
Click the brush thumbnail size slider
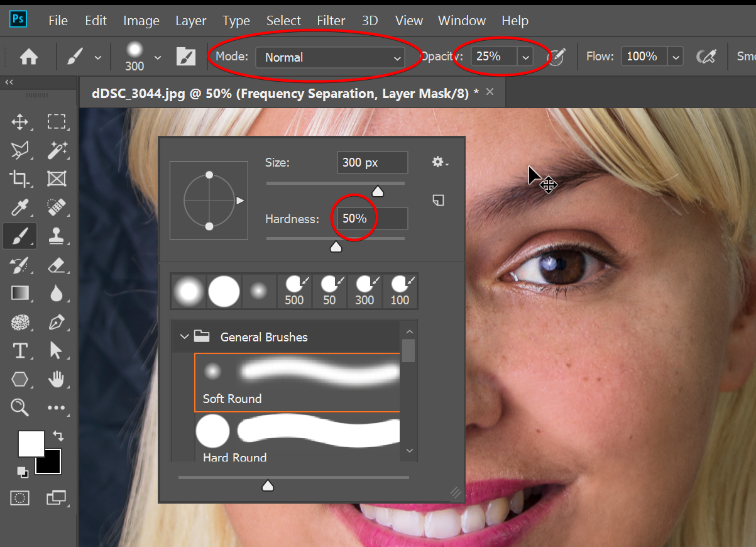point(268,485)
